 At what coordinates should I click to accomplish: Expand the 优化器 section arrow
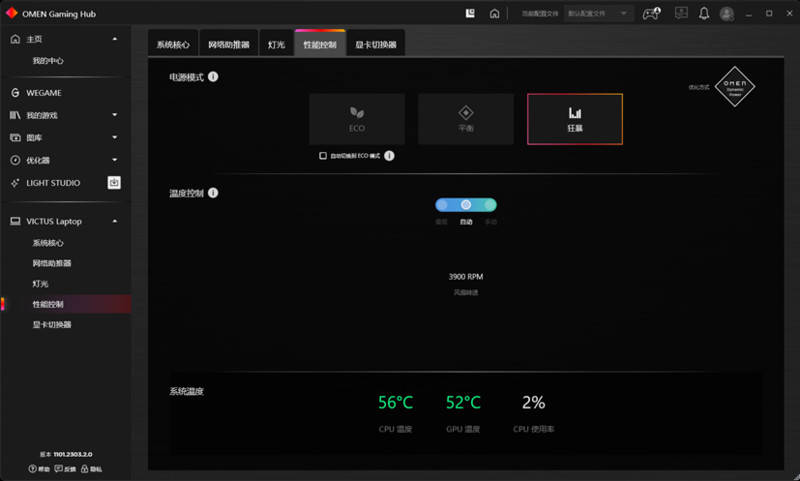[115, 160]
